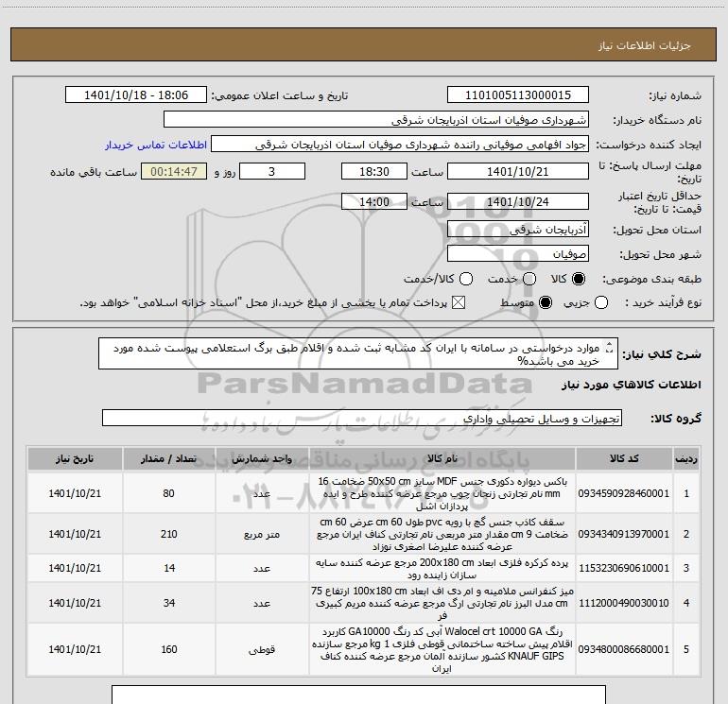The width and height of the screenshot is (728, 704).
Task: Click the Walocel crt 10000 GA paint item
Action: pyautogui.click(x=442, y=650)
